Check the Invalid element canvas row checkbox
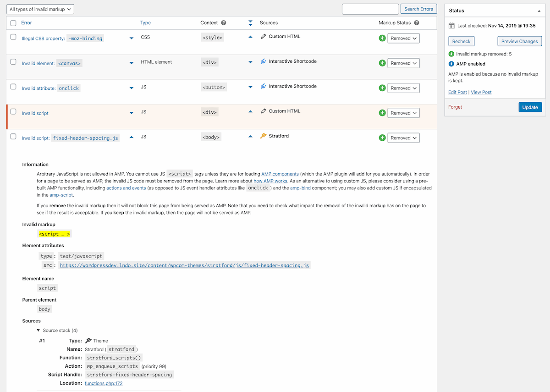This screenshot has width=550, height=392. tap(13, 61)
